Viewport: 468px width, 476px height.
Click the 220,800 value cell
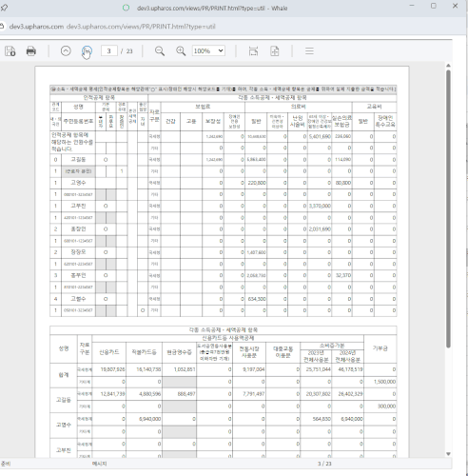click(x=256, y=183)
